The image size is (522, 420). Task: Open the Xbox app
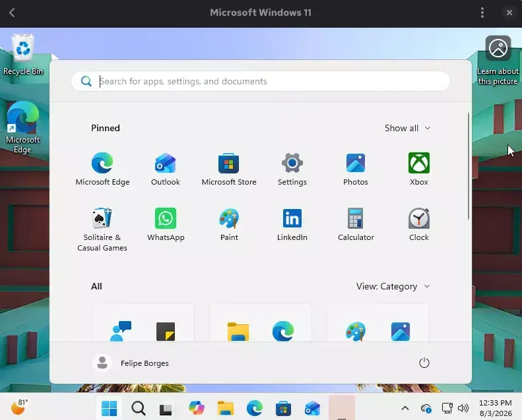pos(419,169)
